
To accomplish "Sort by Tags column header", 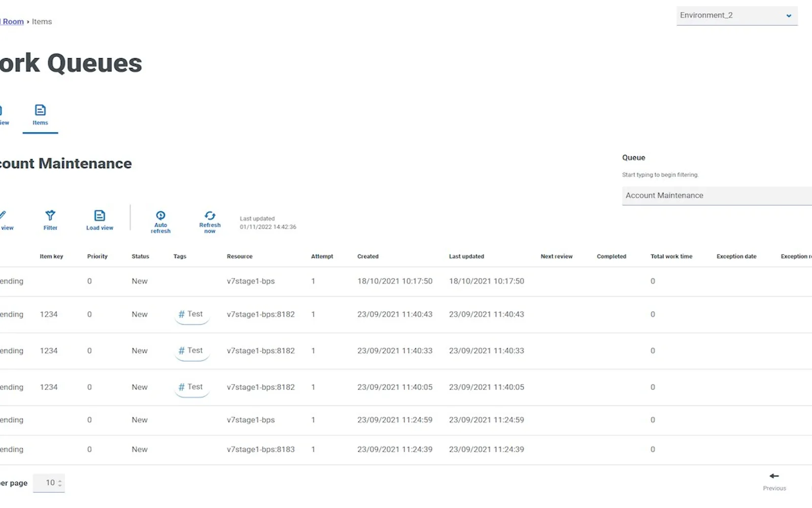I will click(x=180, y=257).
